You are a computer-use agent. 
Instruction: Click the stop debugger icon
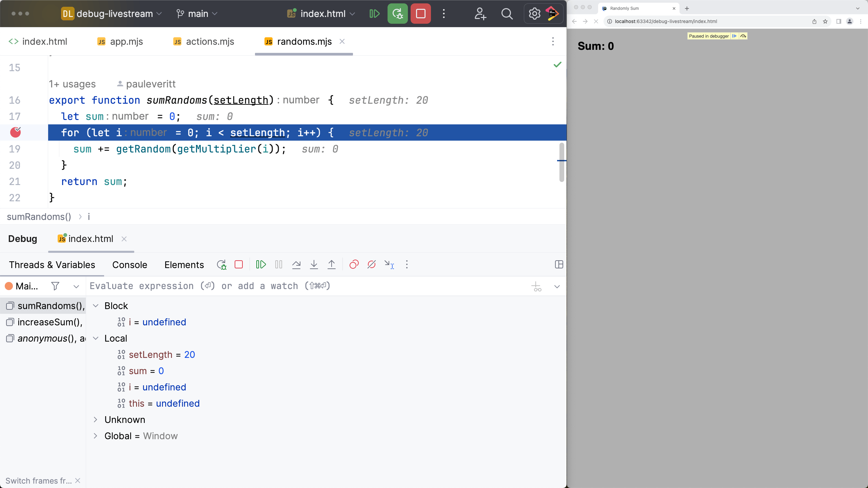(238, 265)
